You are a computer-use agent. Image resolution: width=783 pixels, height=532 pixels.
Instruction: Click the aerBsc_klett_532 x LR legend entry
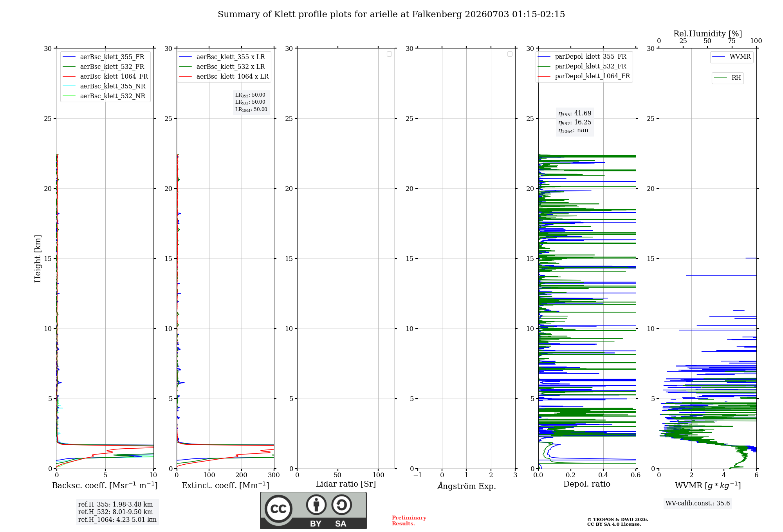pyautogui.click(x=222, y=67)
